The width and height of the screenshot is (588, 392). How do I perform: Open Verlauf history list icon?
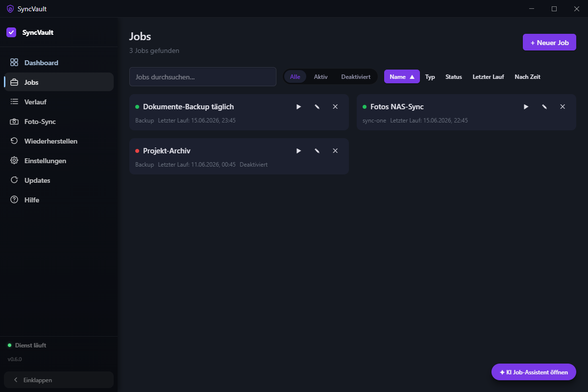point(15,102)
